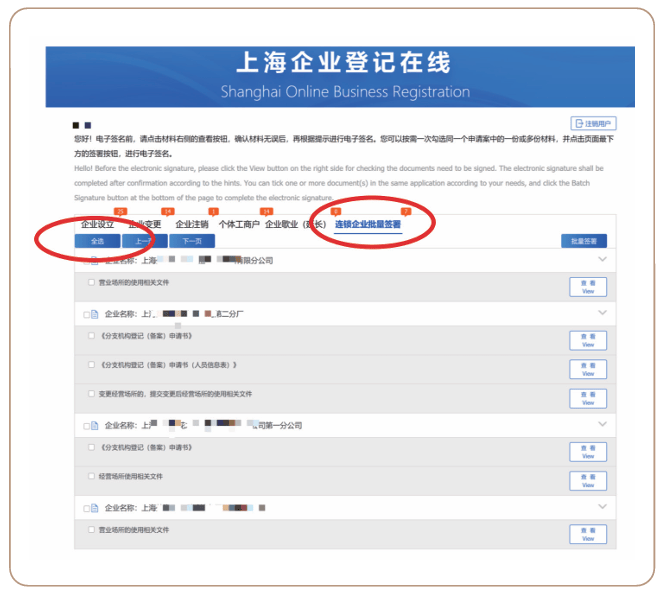Select the 个体工商户 tab

click(239, 224)
